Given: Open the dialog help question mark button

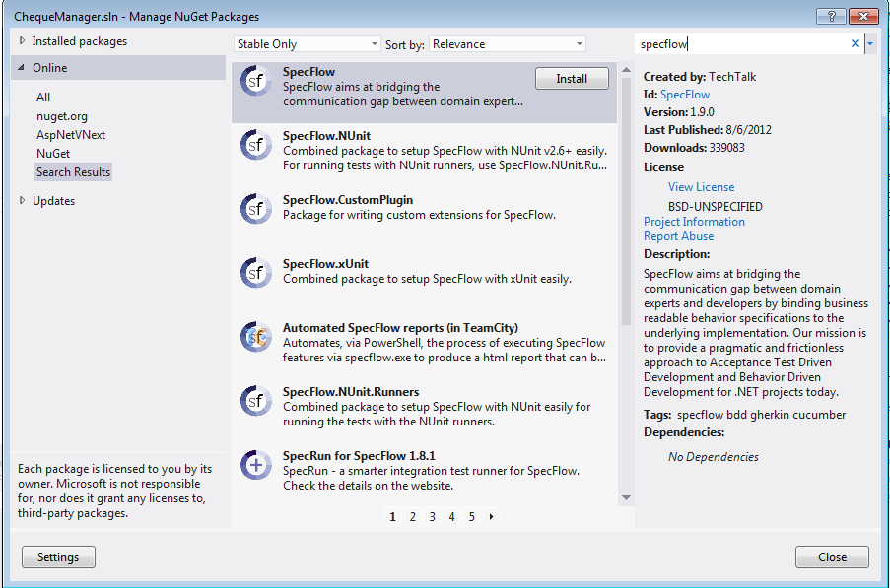Looking at the screenshot, I should point(831,16).
